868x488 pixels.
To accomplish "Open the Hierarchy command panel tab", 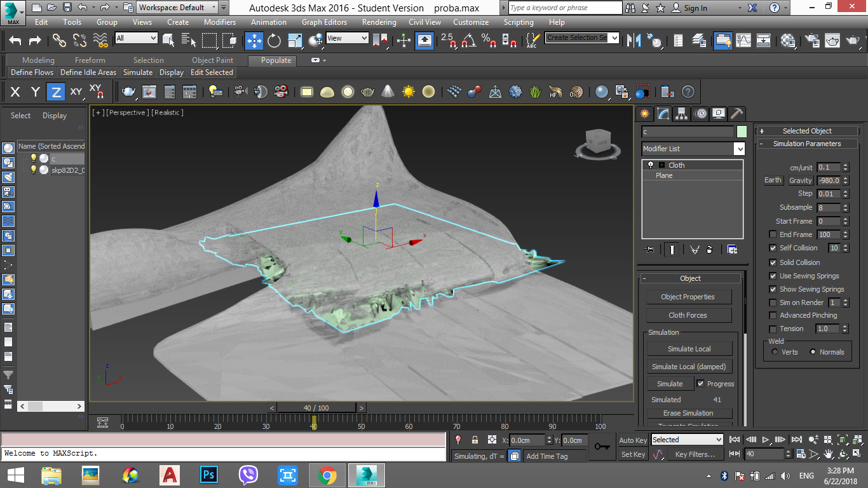I will pyautogui.click(x=682, y=114).
